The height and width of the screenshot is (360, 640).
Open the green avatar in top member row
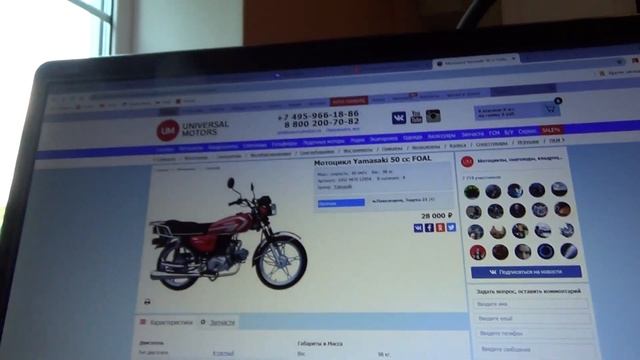pos(471,192)
